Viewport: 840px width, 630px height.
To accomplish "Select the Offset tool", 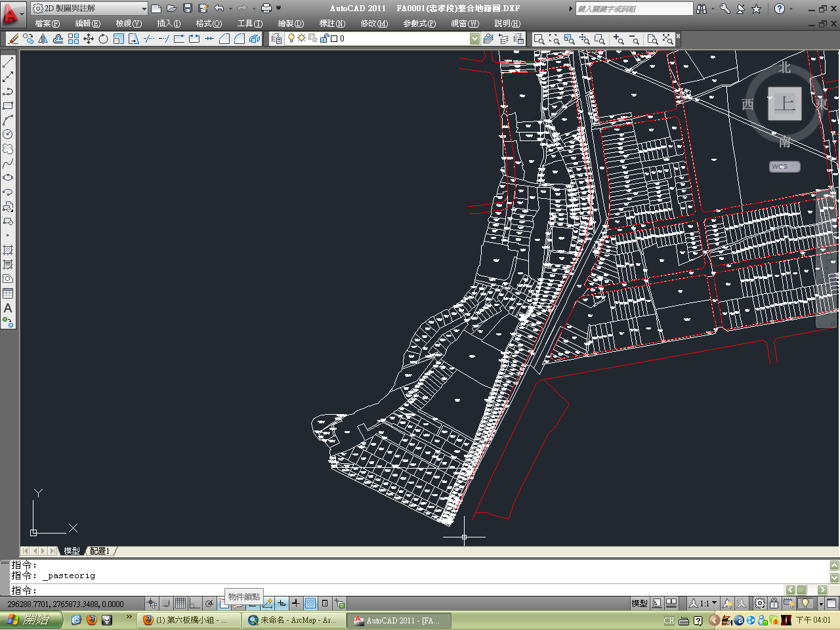I will tap(58, 39).
